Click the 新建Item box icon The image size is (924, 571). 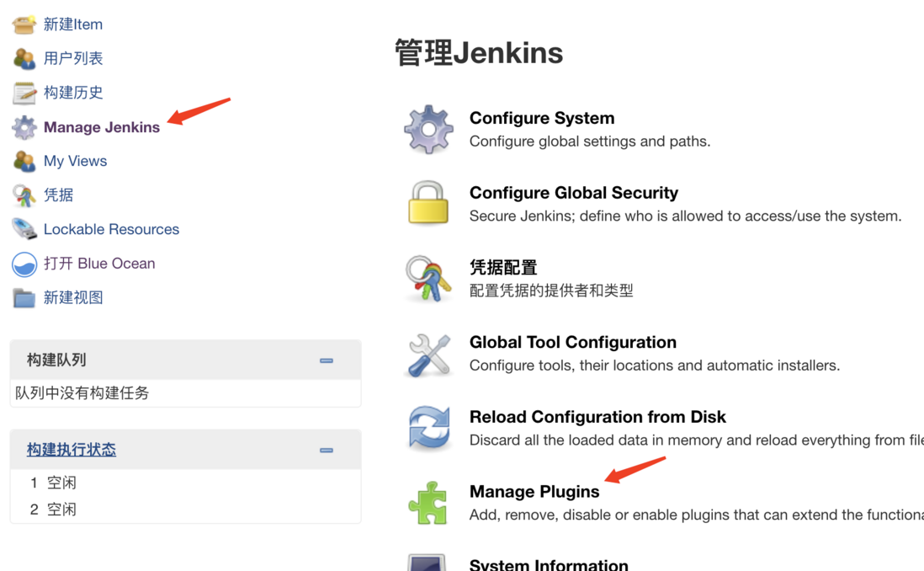click(x=24, y=24)
